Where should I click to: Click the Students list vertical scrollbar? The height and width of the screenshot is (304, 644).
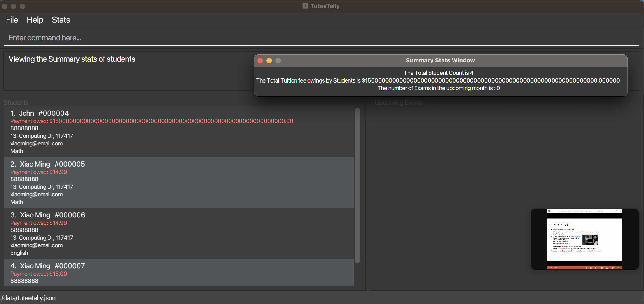pyautogui.click(x=357, y=185)
